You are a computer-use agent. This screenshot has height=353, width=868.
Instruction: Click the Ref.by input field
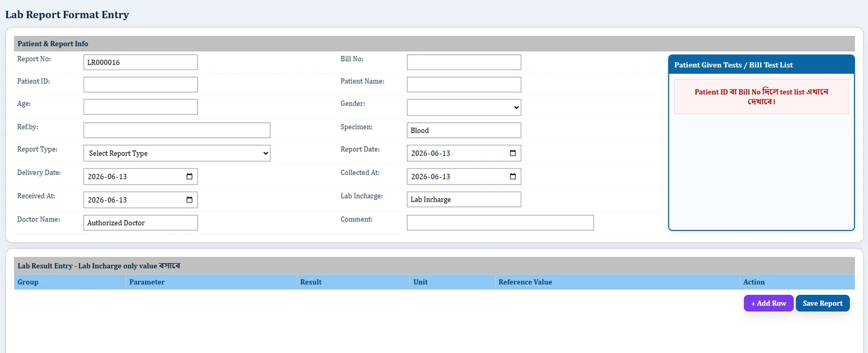click(177, 130)
